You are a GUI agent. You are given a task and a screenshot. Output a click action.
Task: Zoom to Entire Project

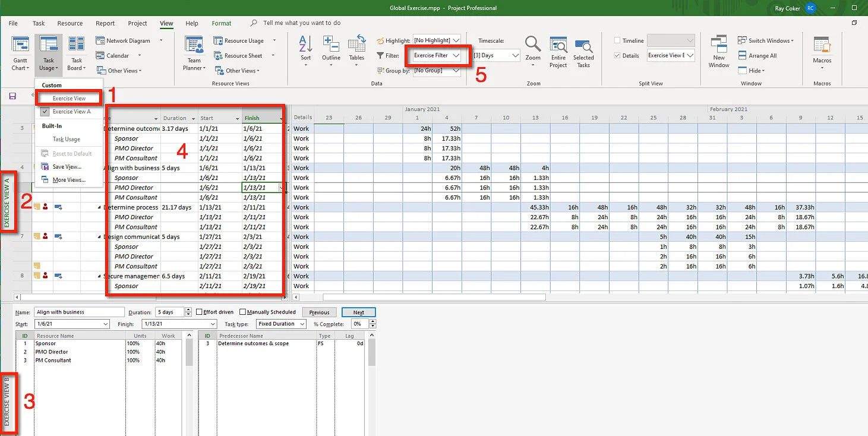pos(558,52)
